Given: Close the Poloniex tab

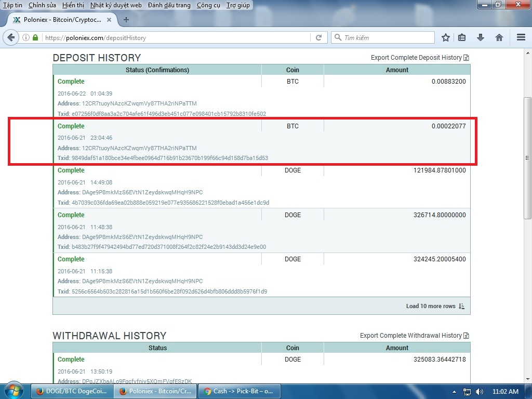Looking at the screenshot, I should coord(109,20).
